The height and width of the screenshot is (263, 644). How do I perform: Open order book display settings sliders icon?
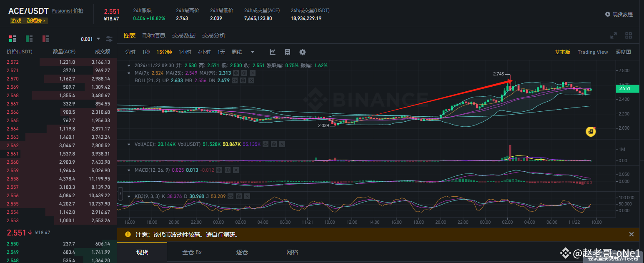tap(109, 39)
